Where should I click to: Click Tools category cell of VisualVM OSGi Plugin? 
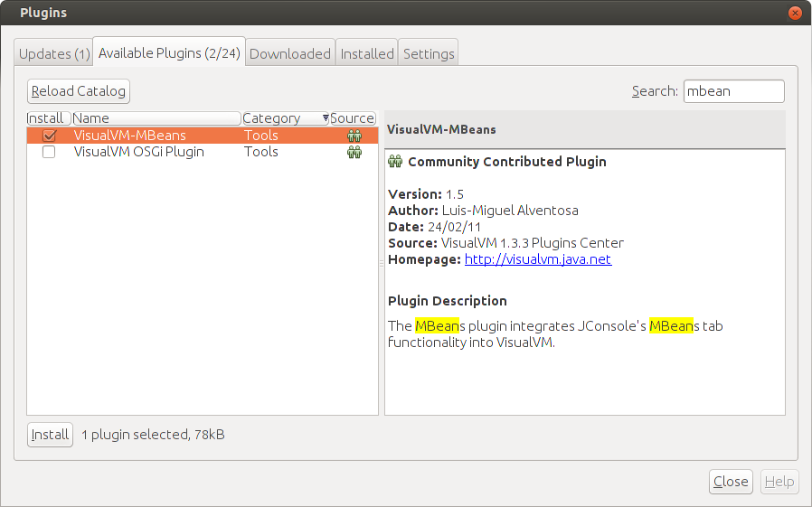[261, 152]
